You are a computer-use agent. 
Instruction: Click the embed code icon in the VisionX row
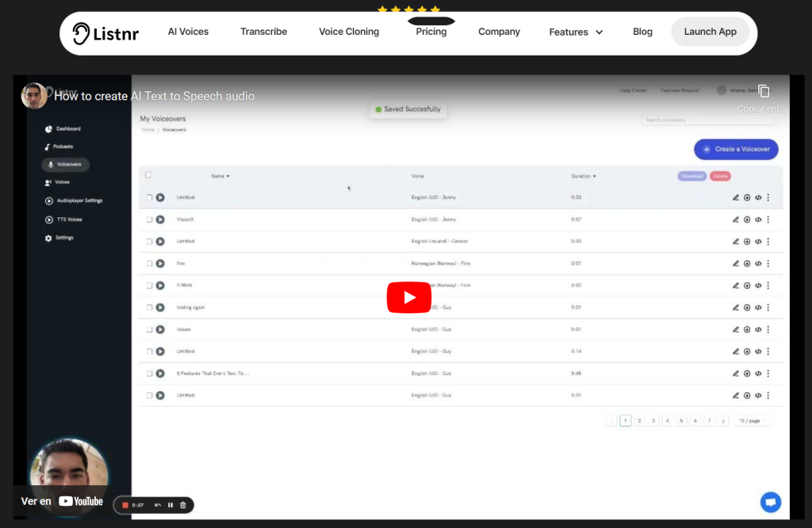[x=758, y=220]
